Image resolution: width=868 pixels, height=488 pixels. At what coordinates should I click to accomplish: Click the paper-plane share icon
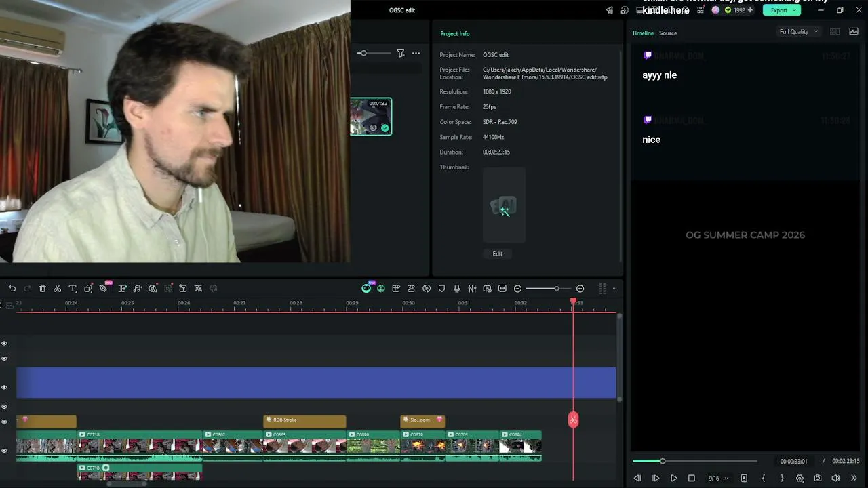pos(610,10)
